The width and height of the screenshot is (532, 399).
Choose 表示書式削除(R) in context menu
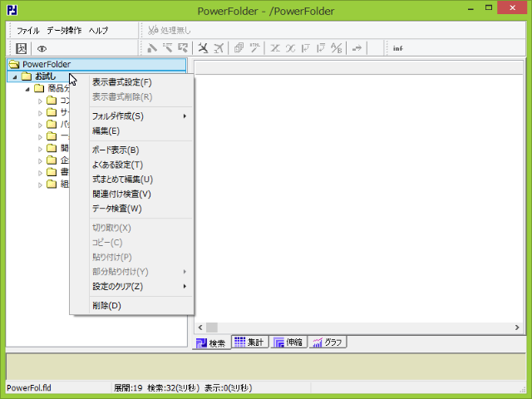point(132,97)
